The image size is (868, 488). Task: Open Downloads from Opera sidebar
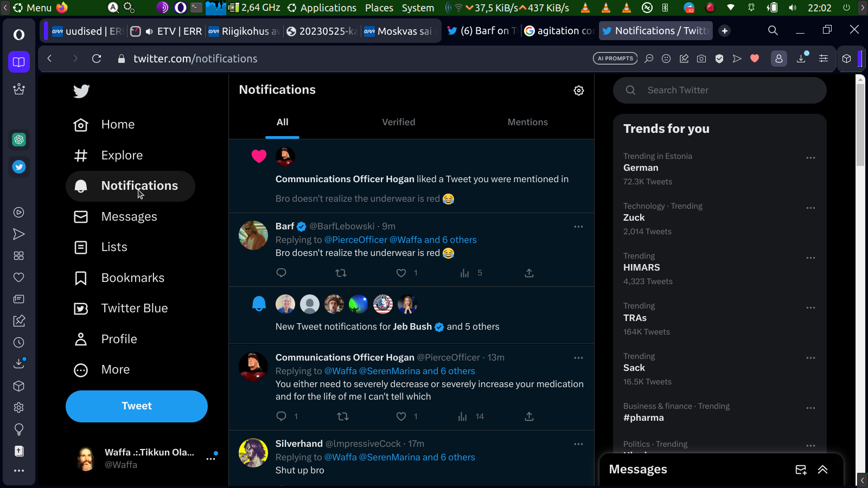click(x=19, y=363)
